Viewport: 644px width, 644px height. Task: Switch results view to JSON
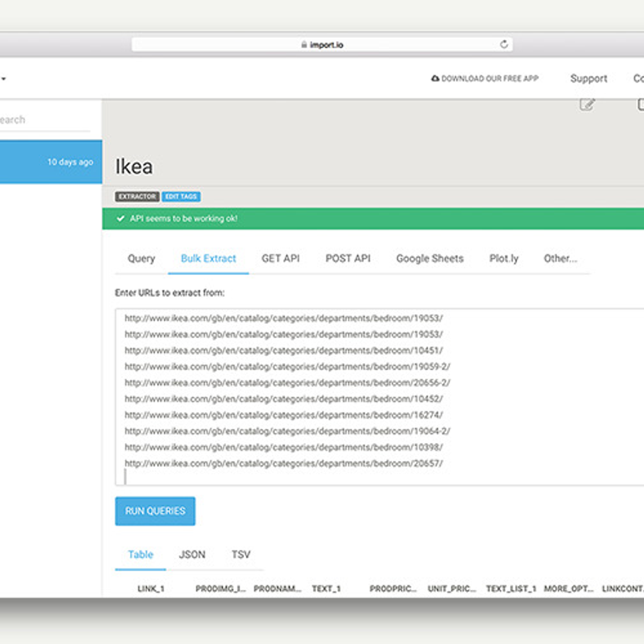192,554
